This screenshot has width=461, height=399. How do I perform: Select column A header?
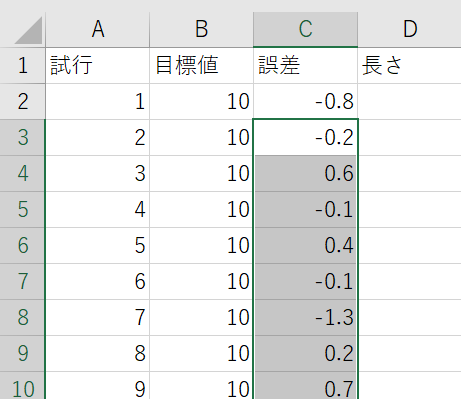tap(98, 29)
